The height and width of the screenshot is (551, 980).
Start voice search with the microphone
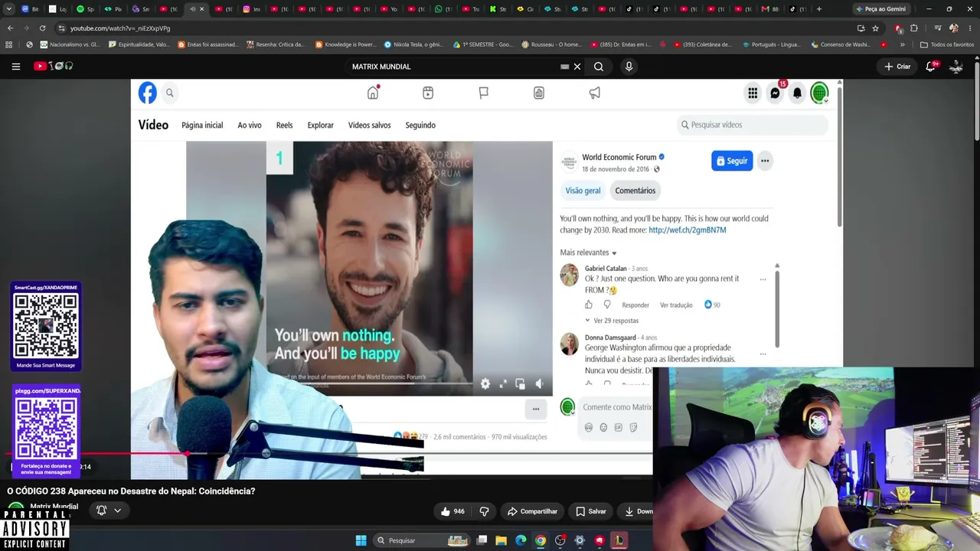629,67
